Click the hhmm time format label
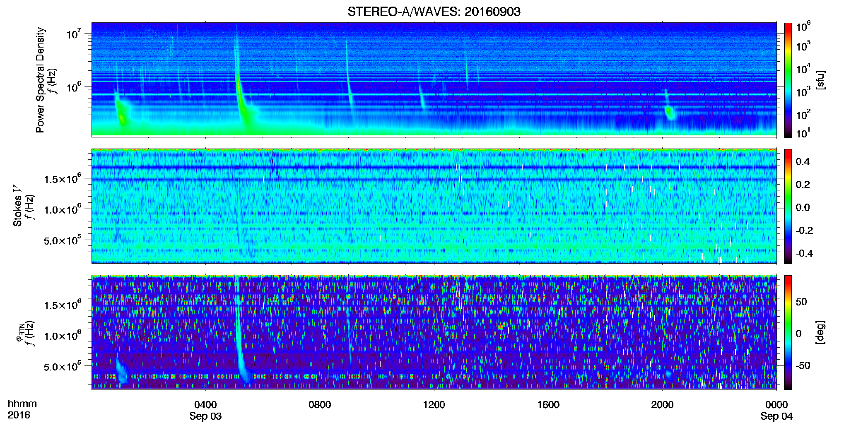Viewport: 868px width, 447px height. (22, 404)
